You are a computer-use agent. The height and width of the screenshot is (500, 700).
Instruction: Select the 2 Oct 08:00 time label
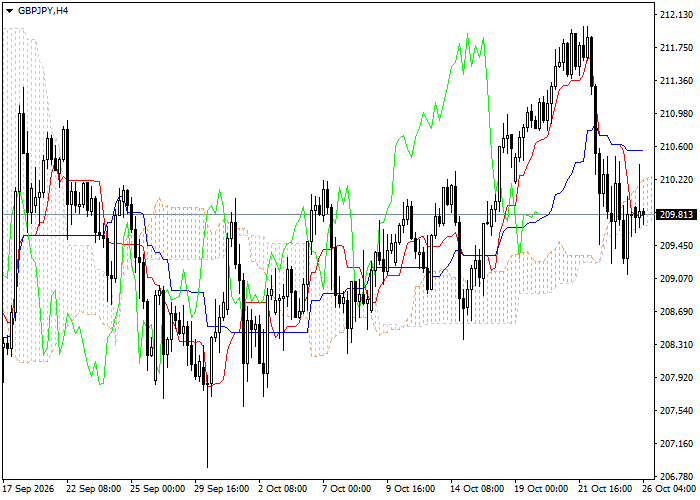pyautogui.click(x=283, y=489)
